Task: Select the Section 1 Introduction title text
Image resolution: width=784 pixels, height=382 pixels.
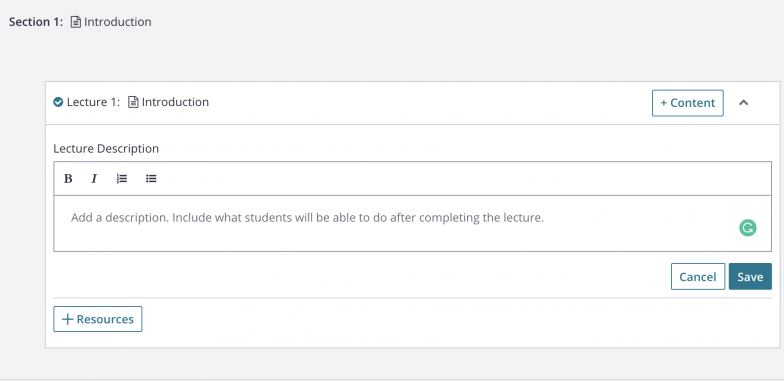Action: [x=118, y=22]
